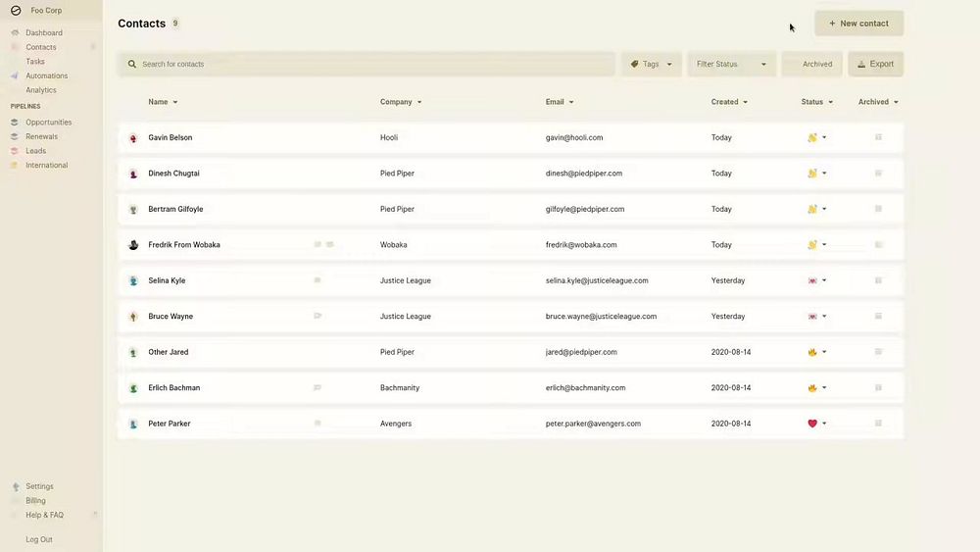The height and width of the screenshot is (552, 980).
Task: Toggle archive for Erlich Bachman
Action: click(878, 387)
